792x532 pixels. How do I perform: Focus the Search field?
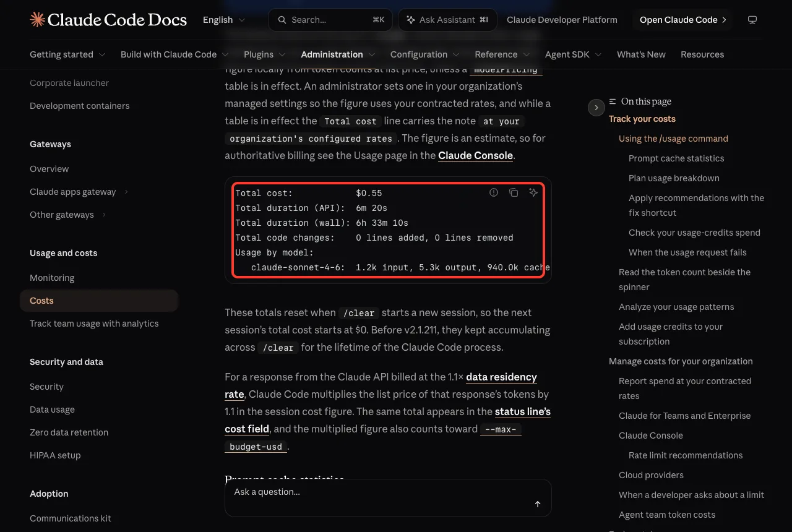(x=330, y=20)
